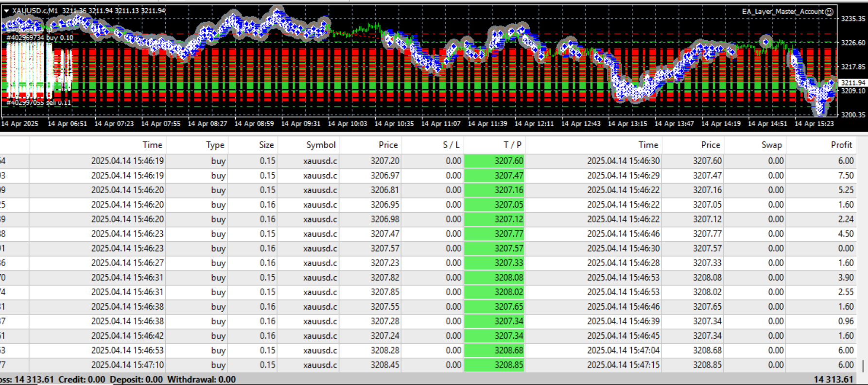The width and height of the screenshot is (868, 385).
Task: Click the EA_Layer_Master_Account label on chart
Action: [782, 12]
